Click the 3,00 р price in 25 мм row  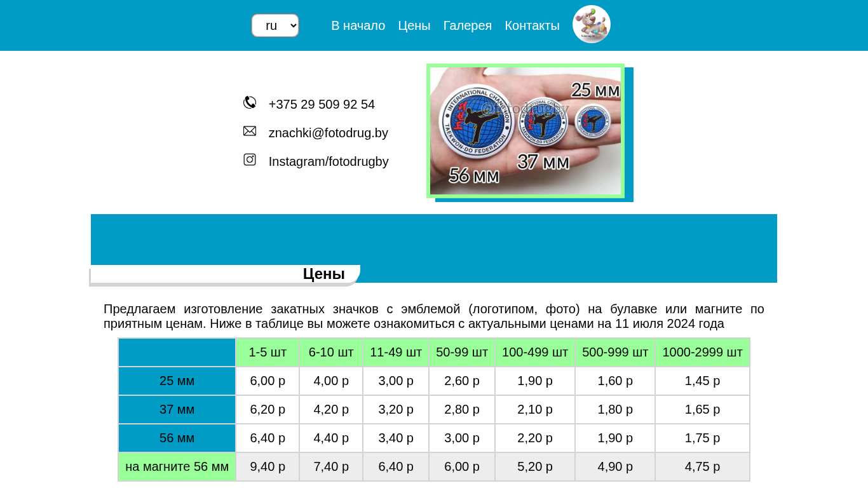(396, 381)
